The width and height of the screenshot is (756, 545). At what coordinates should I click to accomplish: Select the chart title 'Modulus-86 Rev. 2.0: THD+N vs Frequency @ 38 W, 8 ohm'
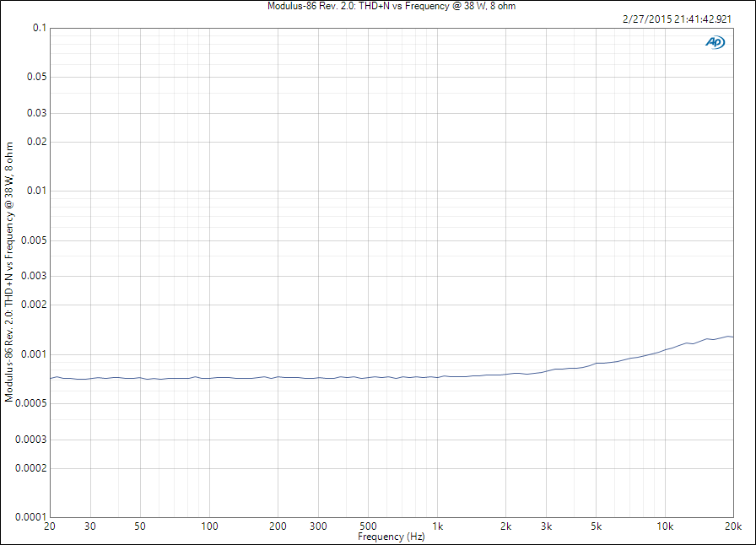coord(391,6)
